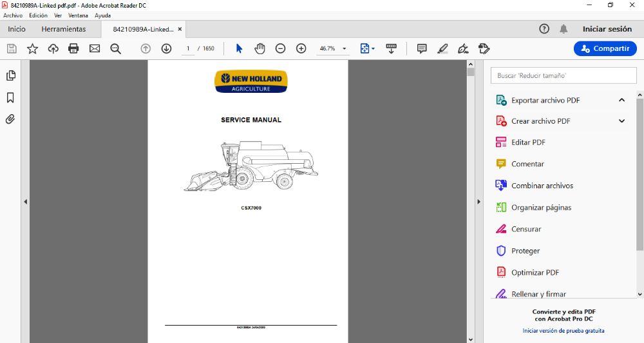Choose the arrow selection tool
Viewport: 644px width, 343px height.
pos(239,48)
